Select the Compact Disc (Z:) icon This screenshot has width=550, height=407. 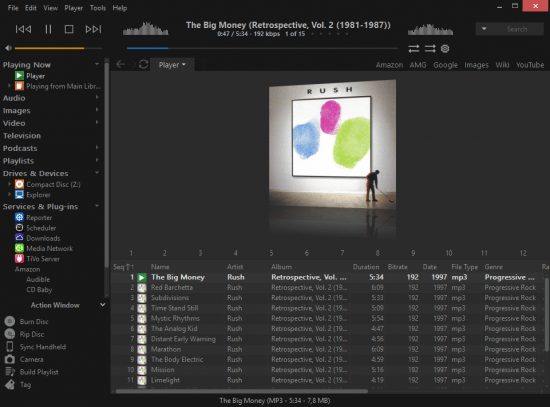click(x=19, y=184)
